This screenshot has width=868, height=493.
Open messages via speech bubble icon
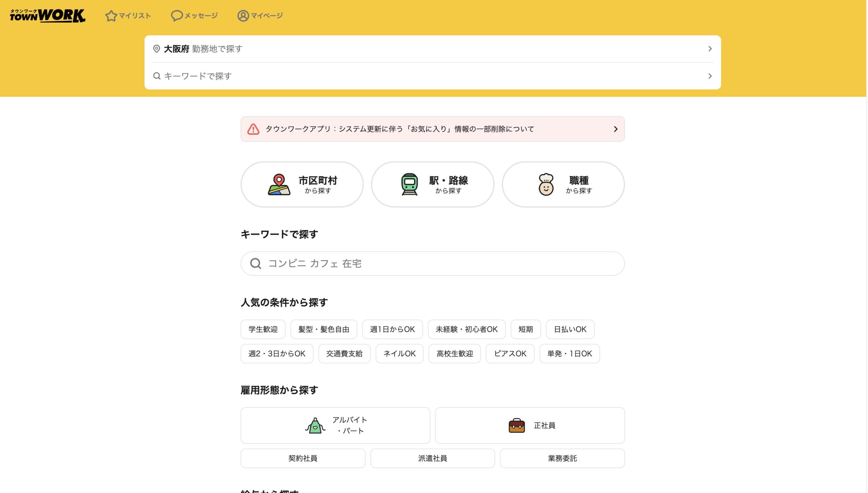[177, 16]
